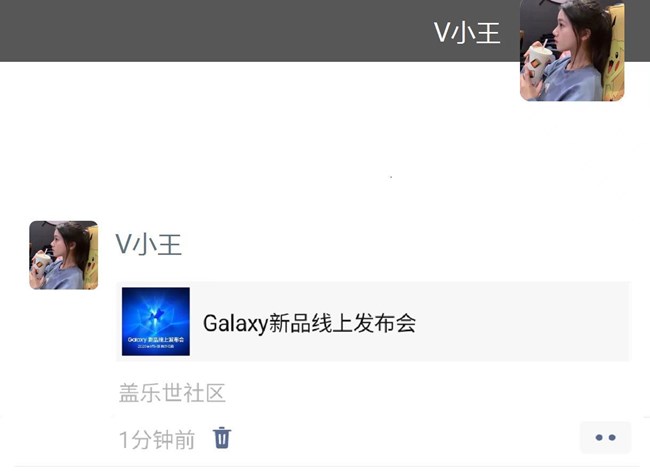Open the 盖乐世社区 source link
This screenshot has width=650, height=473.
tap(172, 393)
